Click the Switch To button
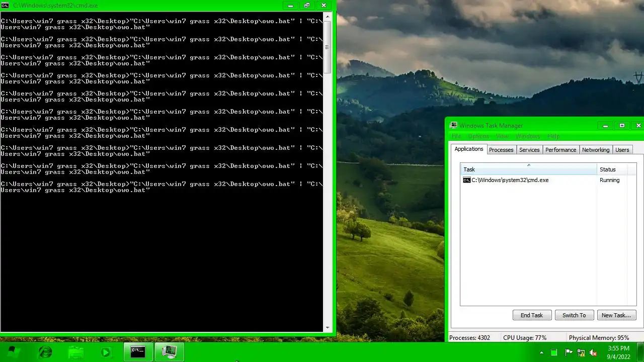 tap(574, 315)
